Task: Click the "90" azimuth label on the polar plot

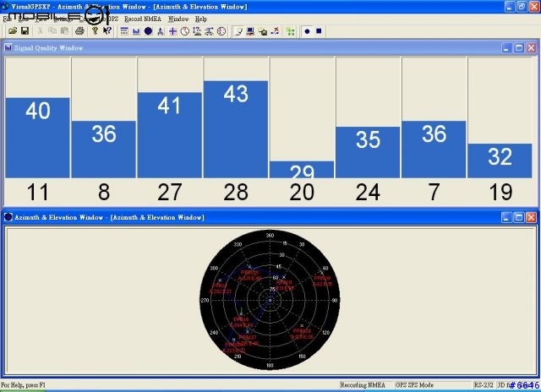Action: pos(335,300)
